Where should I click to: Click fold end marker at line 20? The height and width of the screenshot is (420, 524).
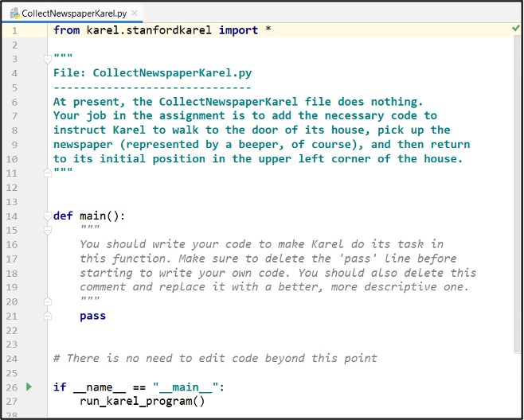pyautogui.click(x=48, y=301)
